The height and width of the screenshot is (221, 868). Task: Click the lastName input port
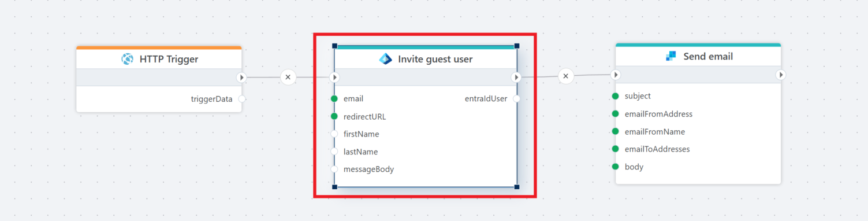pos(334,152)
